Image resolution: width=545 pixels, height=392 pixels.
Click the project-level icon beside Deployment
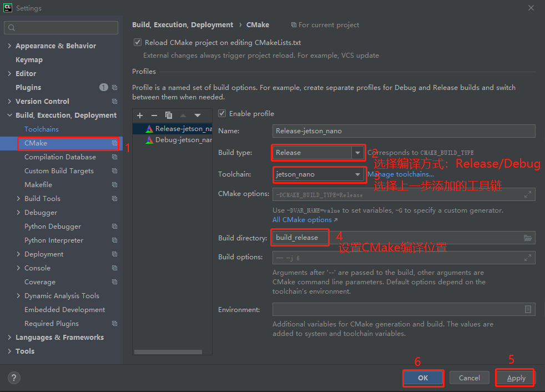click(x=114, y=254)
